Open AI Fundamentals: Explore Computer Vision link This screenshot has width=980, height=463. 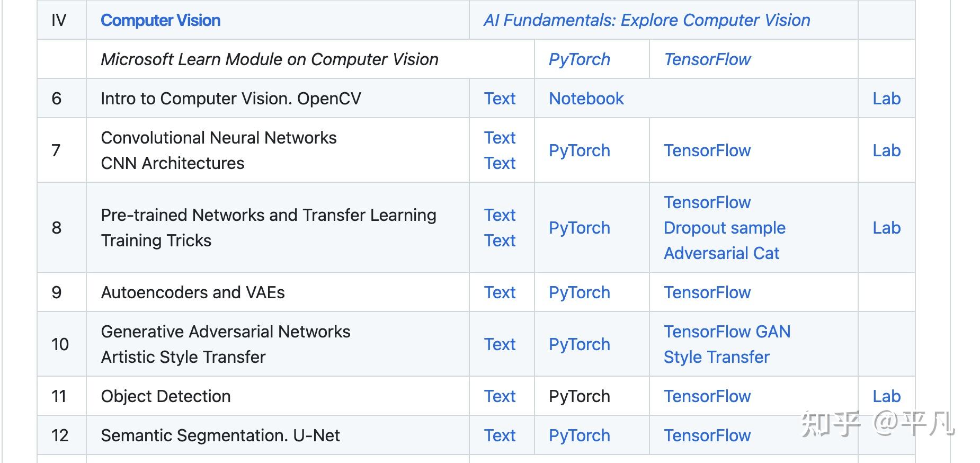click(x=646, y=20)
